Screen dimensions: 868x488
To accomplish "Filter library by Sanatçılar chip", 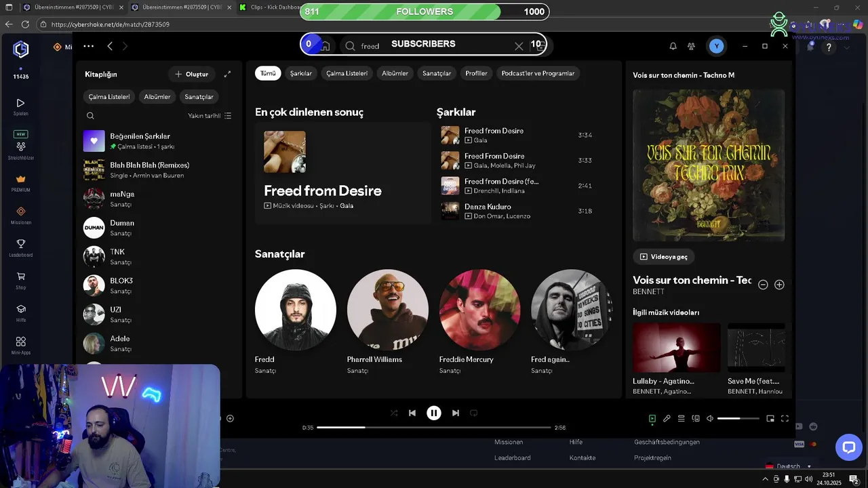I will click(199, 97).
